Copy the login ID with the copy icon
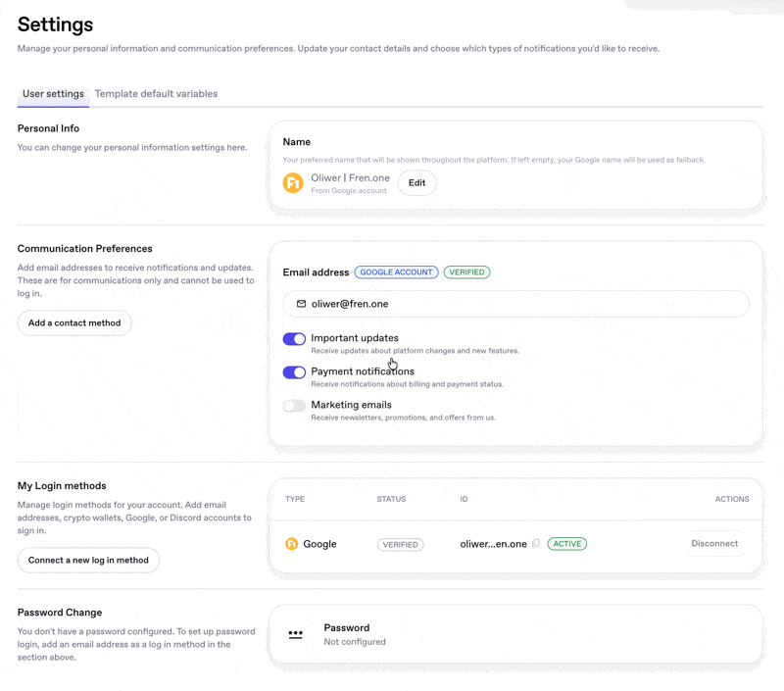Screen dimensions: 784x691 [536, 544]
